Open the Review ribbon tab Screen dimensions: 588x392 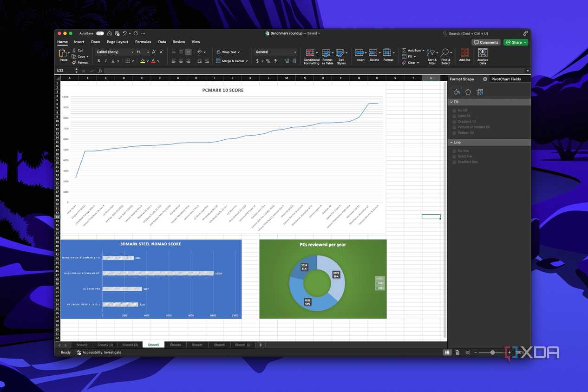coord(179,42)
